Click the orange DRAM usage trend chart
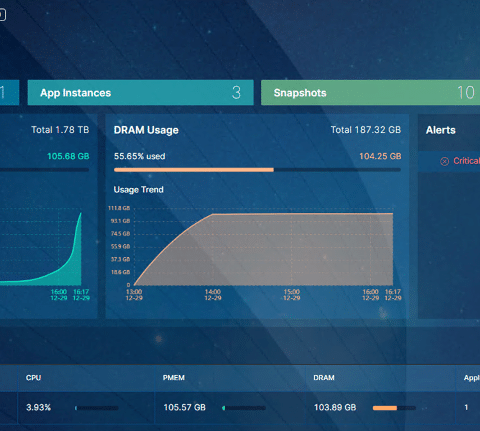The width and height of the screenshot is (480, 431). click(263, 249)
